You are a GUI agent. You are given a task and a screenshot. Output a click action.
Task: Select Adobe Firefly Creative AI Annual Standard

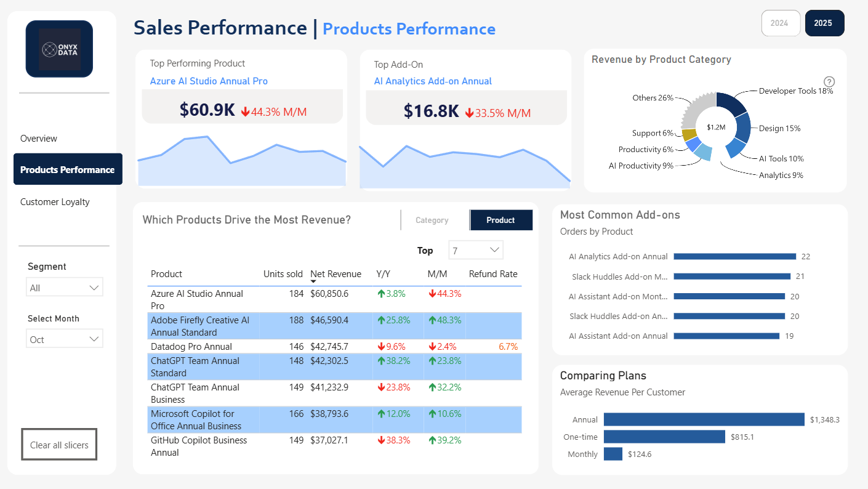click(x=200, y=326)
